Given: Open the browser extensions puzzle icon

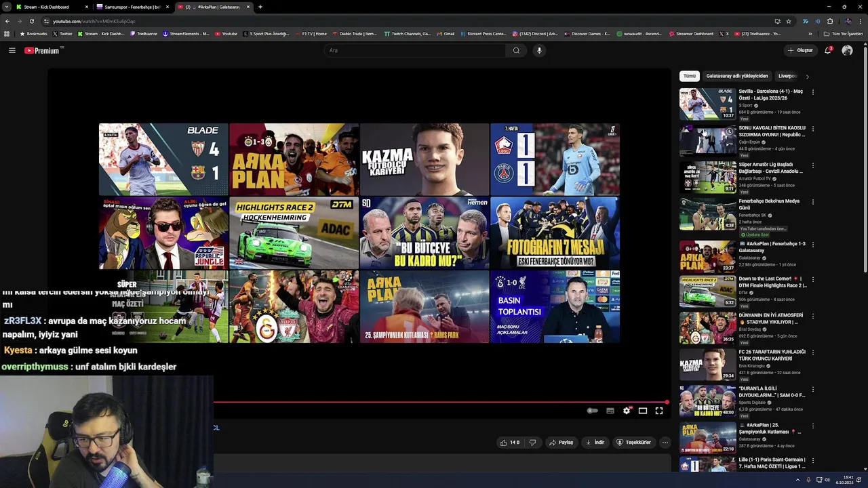Looking at the screenshot, I should point(829,21).
